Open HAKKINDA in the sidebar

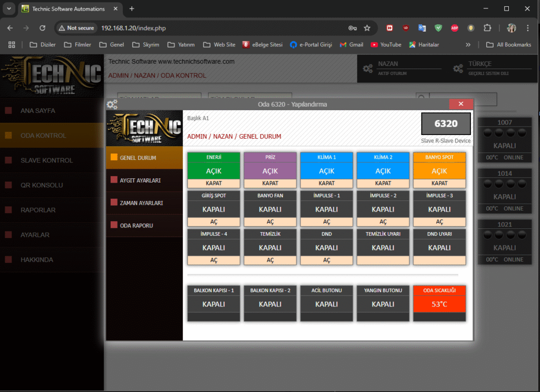(52, 260)
